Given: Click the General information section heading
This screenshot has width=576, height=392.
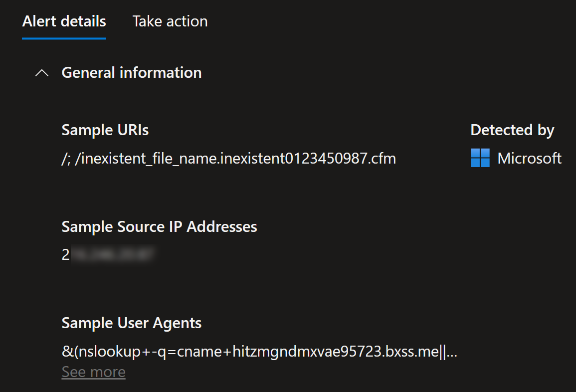Looking at the screenshot, I should [132, 72].
